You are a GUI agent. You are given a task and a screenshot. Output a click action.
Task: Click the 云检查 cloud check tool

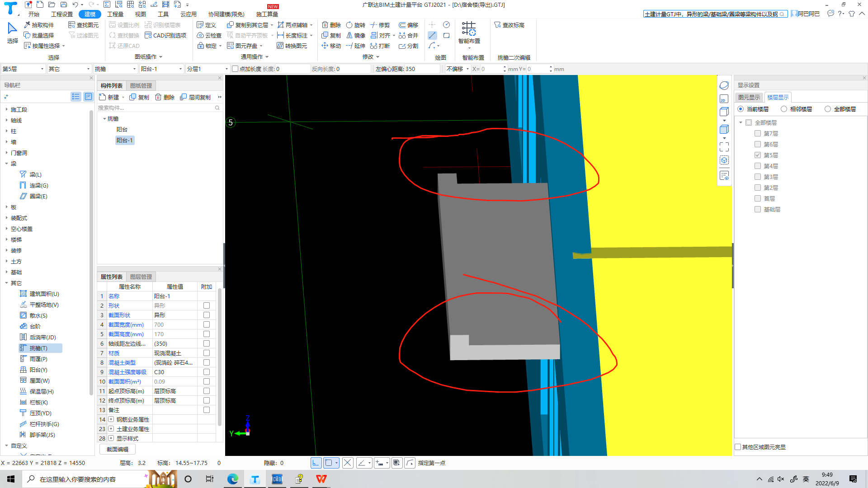pyautogui.click(x=209, y=35)
